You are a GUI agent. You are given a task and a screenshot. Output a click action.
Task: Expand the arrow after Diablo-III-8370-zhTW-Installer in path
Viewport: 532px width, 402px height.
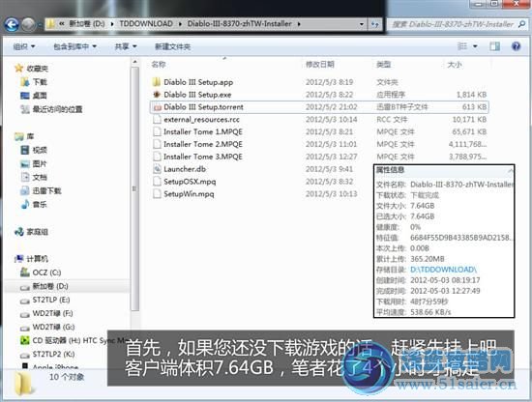click(x=299, y=24)
